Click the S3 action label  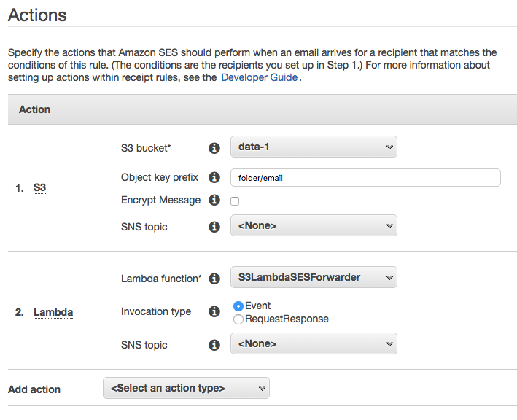pyautogui.click(x=39, y=187)
